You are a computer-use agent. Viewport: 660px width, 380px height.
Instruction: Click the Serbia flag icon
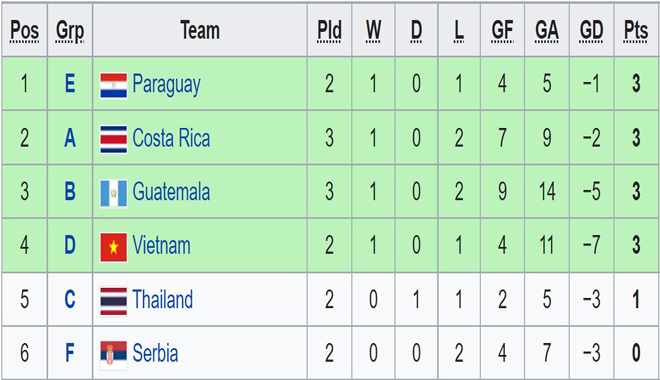tap(114, 355)
